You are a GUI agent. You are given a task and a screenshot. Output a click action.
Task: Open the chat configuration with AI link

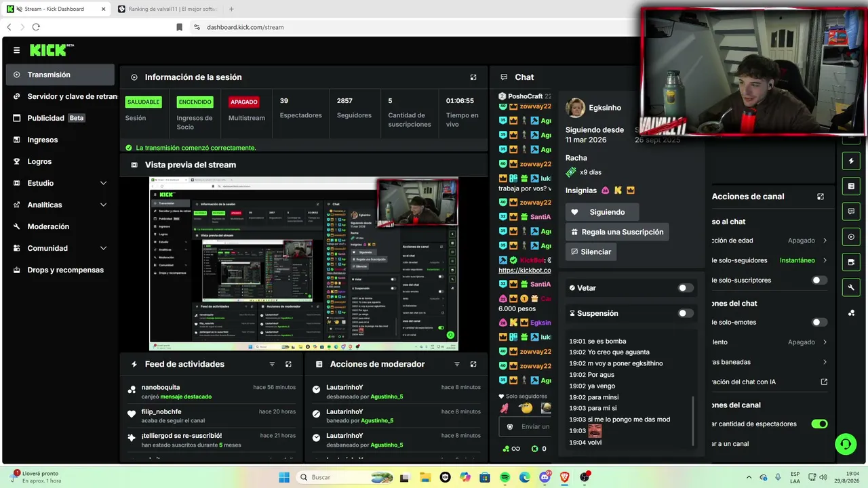click(x=769, y=382)
